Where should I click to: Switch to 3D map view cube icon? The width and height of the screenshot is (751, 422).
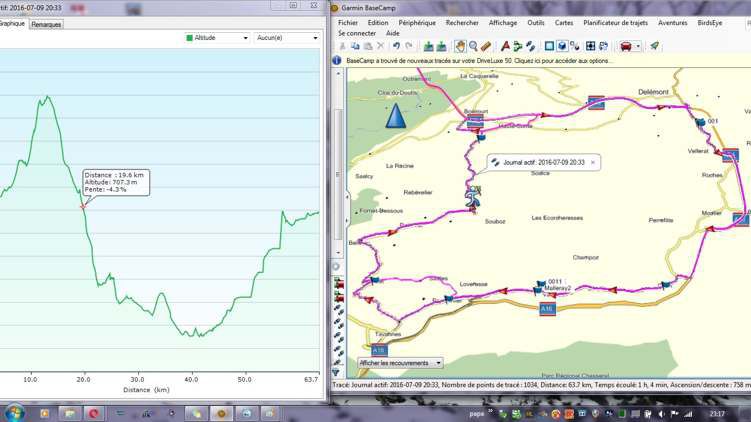(562, 46)
